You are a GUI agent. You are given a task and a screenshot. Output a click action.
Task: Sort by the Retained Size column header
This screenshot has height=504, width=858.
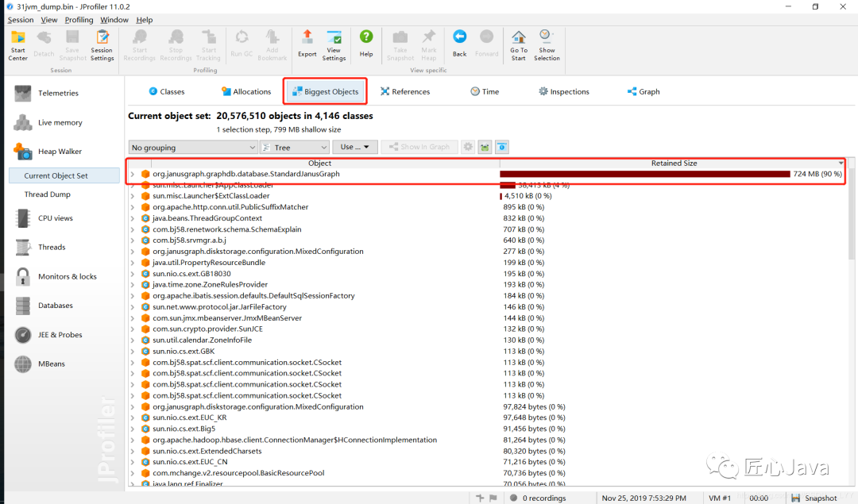coord(674,163)
